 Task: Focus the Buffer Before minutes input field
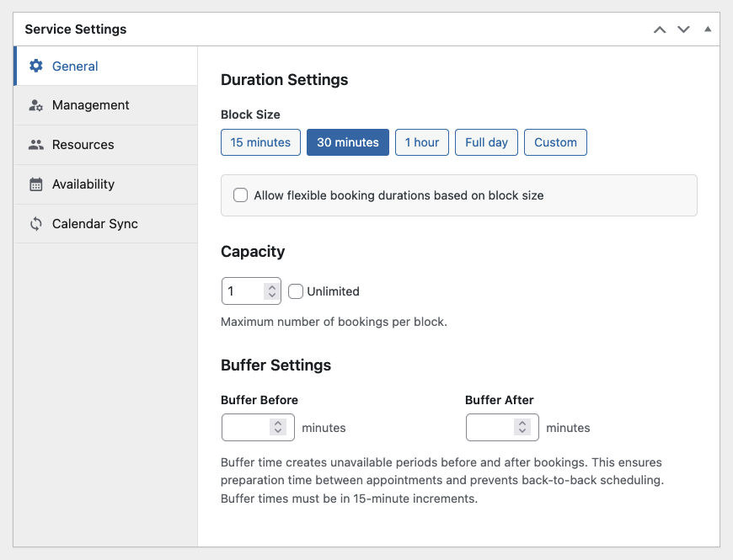pyautogui.click(x=258, y=427)
